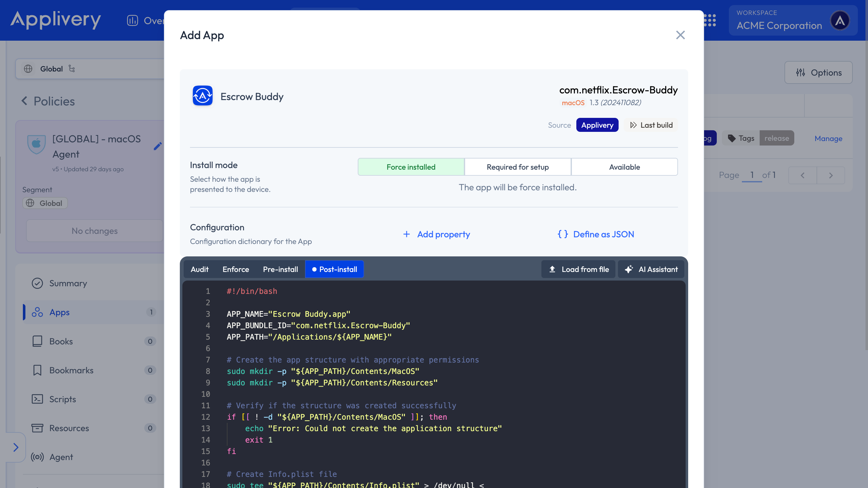Choose Applivery as the source

(x=597, y=125)
